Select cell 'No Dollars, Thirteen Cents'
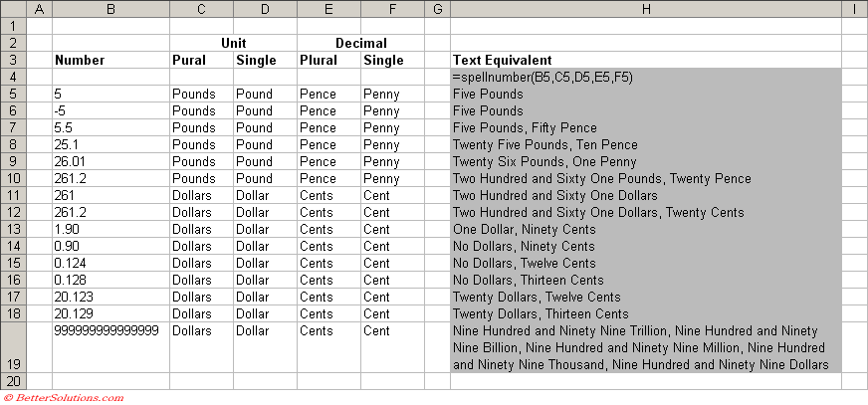 point(645,280)
